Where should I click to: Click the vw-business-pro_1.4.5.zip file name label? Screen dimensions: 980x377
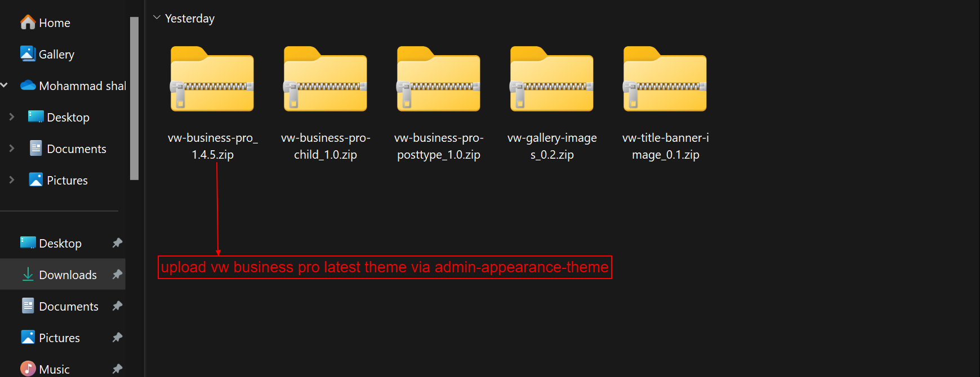click(213, 146)
